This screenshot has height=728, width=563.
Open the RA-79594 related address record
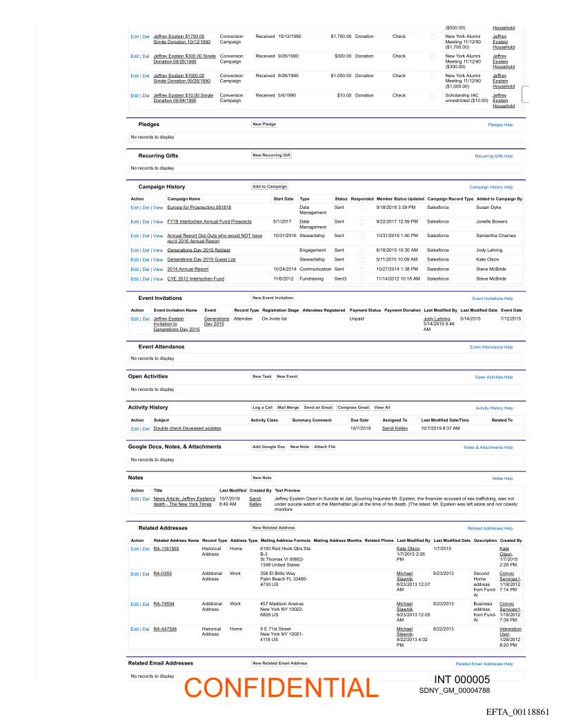164,604
